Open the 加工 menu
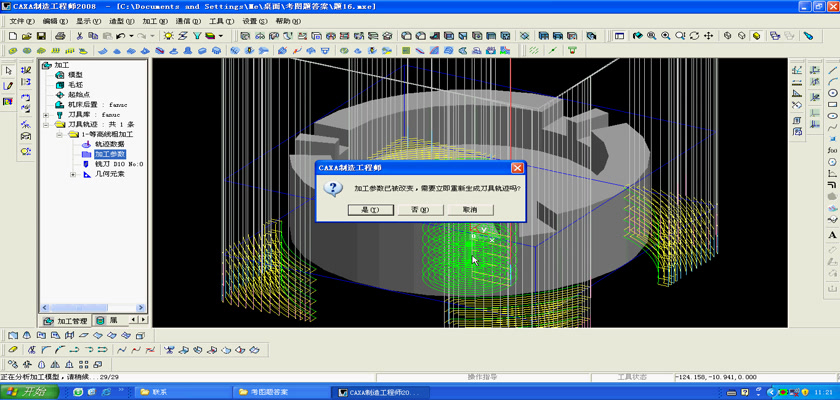The image size is (840, 400). tap(155, 21)
